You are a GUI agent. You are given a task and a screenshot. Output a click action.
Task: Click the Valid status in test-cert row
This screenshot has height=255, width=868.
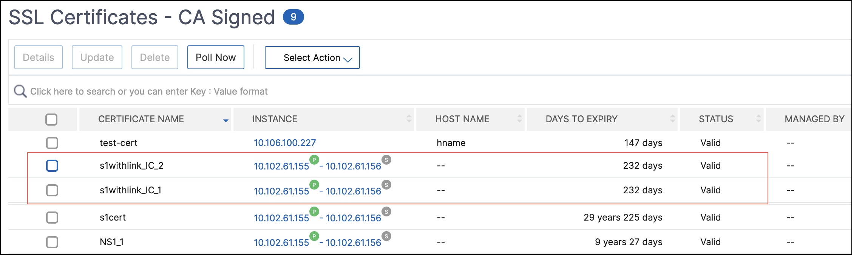[x=710, y=143]
